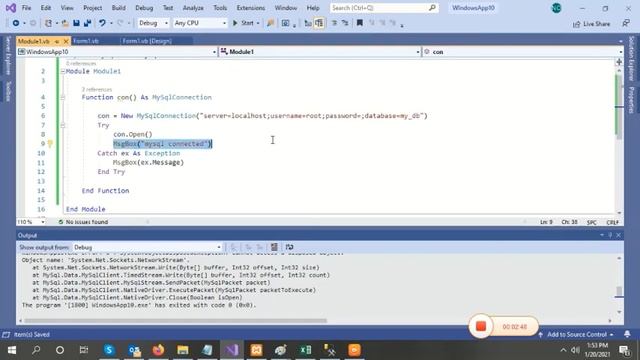Screen dimensions: 640x360
Task: Click the Output panel vertical scrollbar thumb
Action: point(619,292)
